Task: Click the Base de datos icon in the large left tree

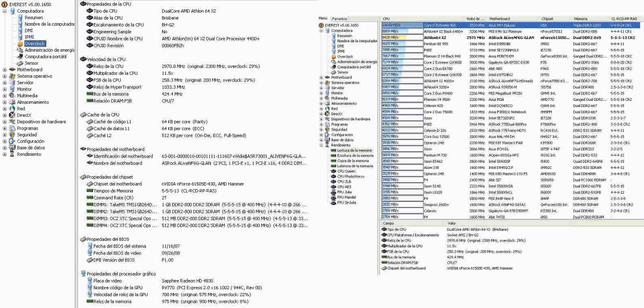Action: 12,148
